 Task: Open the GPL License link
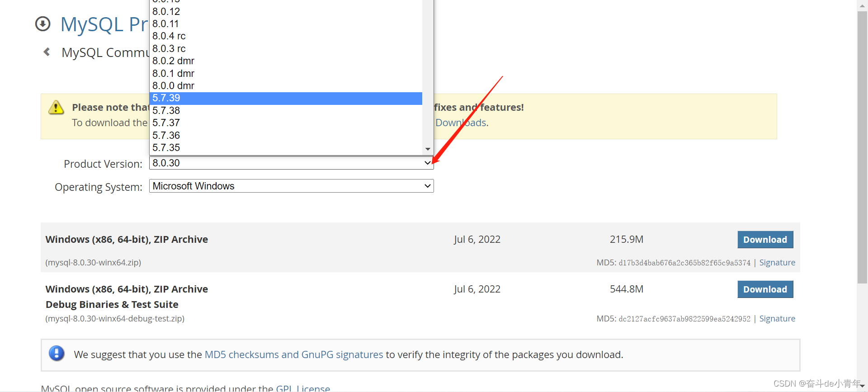303,388
